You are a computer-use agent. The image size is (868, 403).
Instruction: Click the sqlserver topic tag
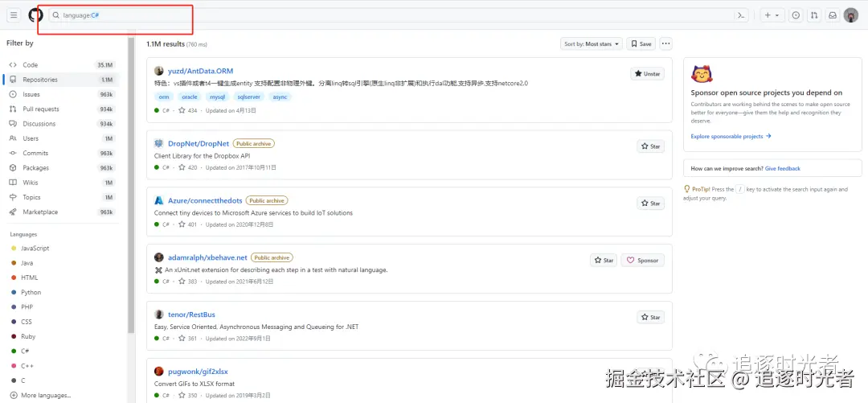[x=248, y=97]
